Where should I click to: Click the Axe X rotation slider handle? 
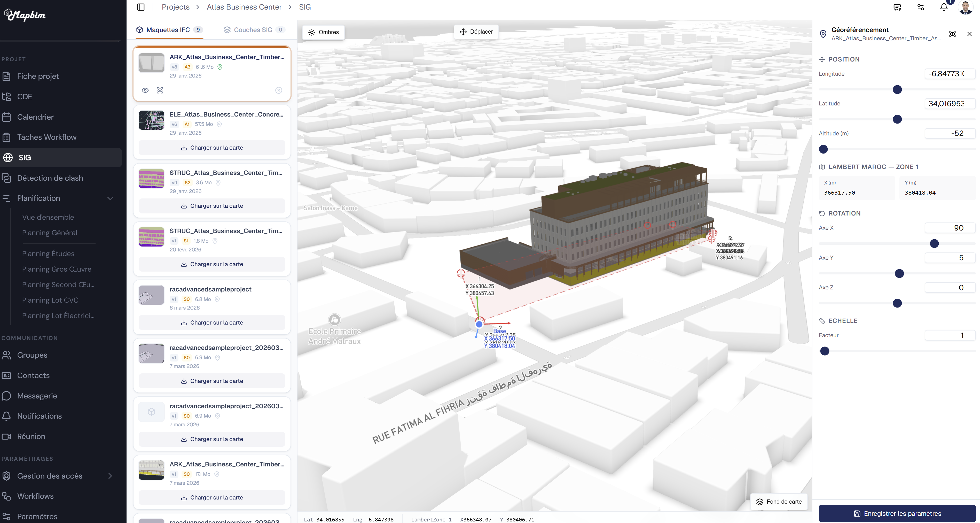(934, 244)
